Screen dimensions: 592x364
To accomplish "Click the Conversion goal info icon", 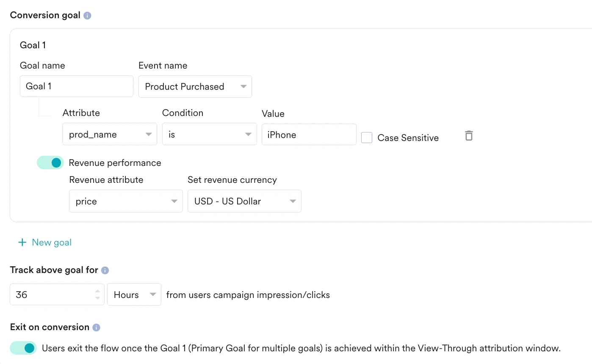I will 87,16.
